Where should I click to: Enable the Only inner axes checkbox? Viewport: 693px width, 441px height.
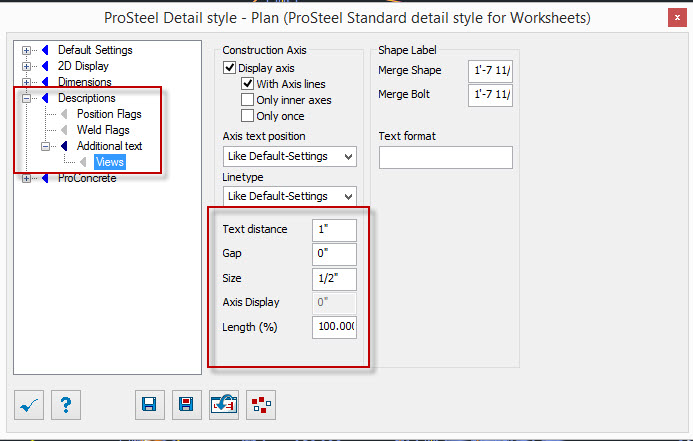tap(248, 100)
